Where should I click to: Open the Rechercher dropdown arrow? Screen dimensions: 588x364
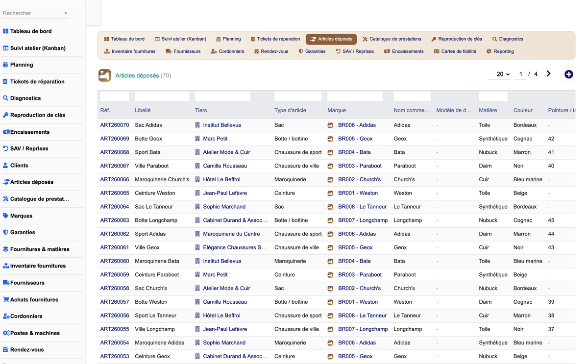click(x=66, y=14)
